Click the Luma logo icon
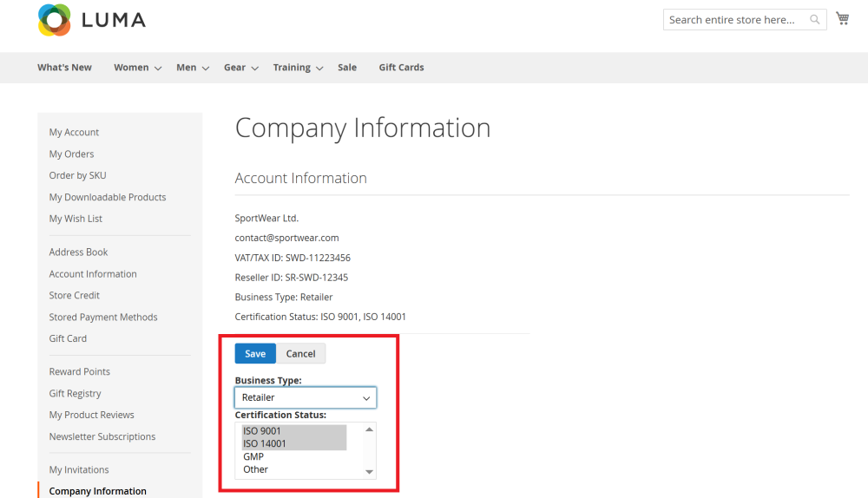The height and width of the screenshot is (498, 868). (54, 20)
